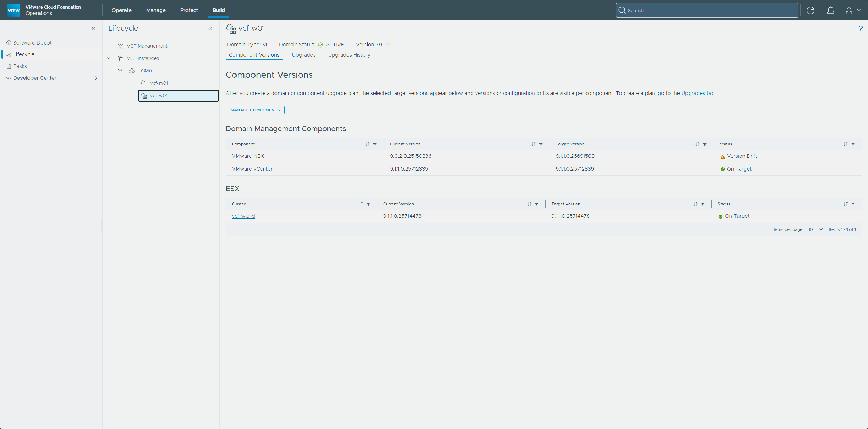Filter Target Version in Domain Management table
The width and height of the screenshot is (868, 429).
[705, 144]
